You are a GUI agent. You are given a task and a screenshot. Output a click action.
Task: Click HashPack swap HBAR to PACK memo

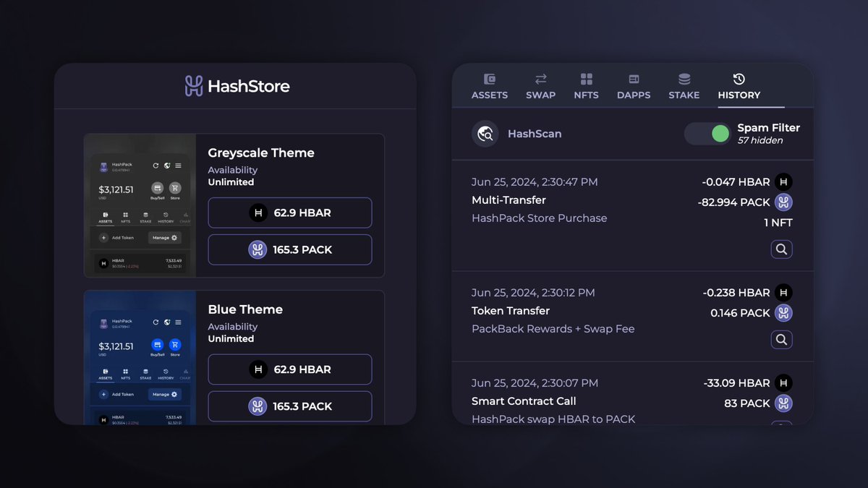553,419
